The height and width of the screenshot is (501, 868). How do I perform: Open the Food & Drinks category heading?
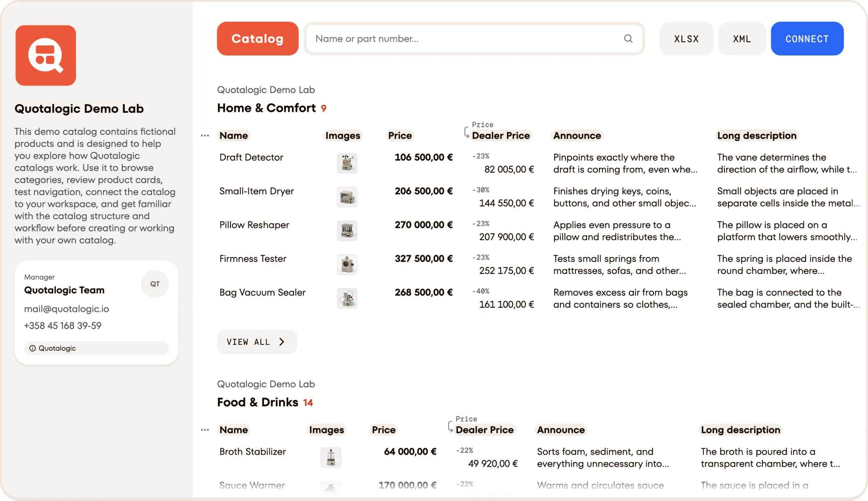(257, 402)
